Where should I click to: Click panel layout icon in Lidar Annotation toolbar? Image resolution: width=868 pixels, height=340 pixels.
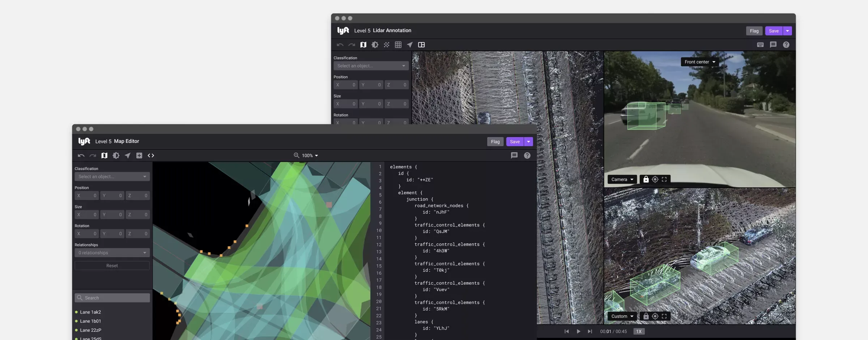click(x=421, y=45)
